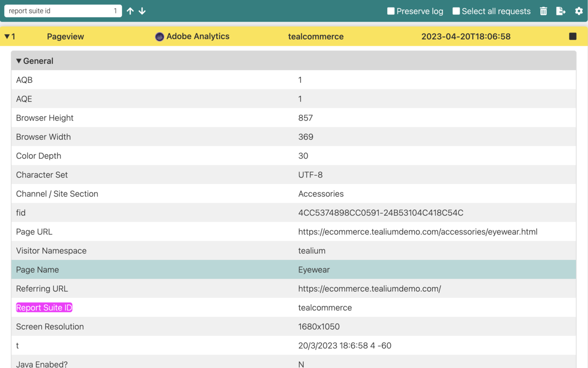Click the highlighted Report Suite ID label

44,308
